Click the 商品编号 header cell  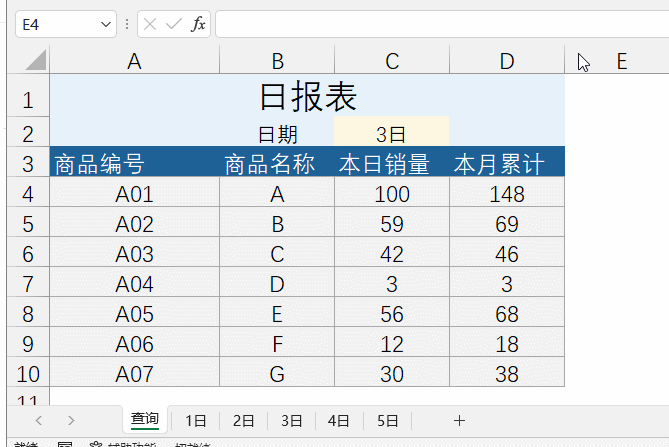pyautogui.click(x=134, y=162)
